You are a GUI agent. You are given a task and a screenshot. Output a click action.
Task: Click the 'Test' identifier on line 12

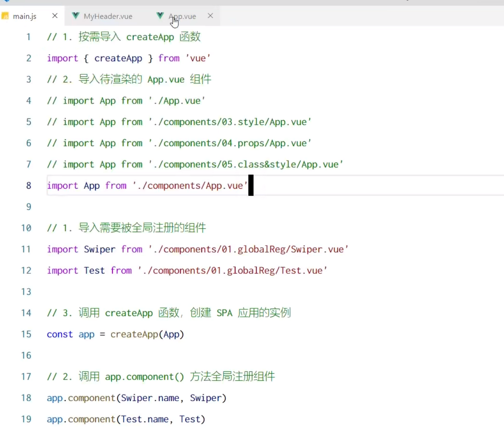(x=94, y=270)
